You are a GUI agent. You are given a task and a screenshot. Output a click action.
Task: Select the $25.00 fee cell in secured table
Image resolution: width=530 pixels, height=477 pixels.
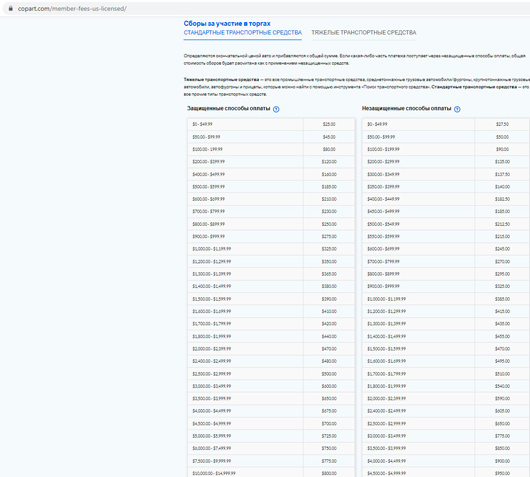point(329,124)
